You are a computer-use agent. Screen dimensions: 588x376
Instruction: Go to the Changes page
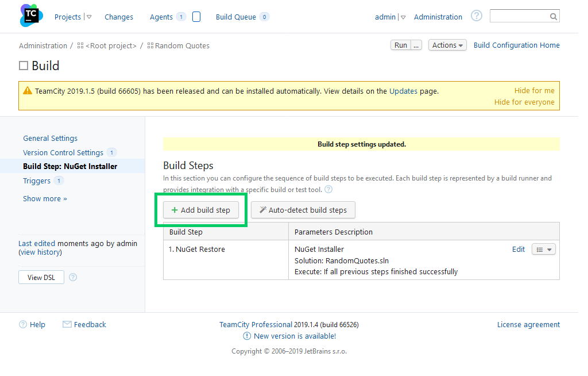click(x=118, y=17)
